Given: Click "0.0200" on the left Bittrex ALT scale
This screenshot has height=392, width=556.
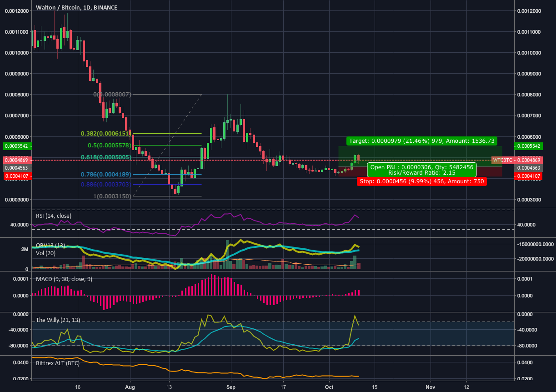Looking at the screenshot, I should coord(22,379).
